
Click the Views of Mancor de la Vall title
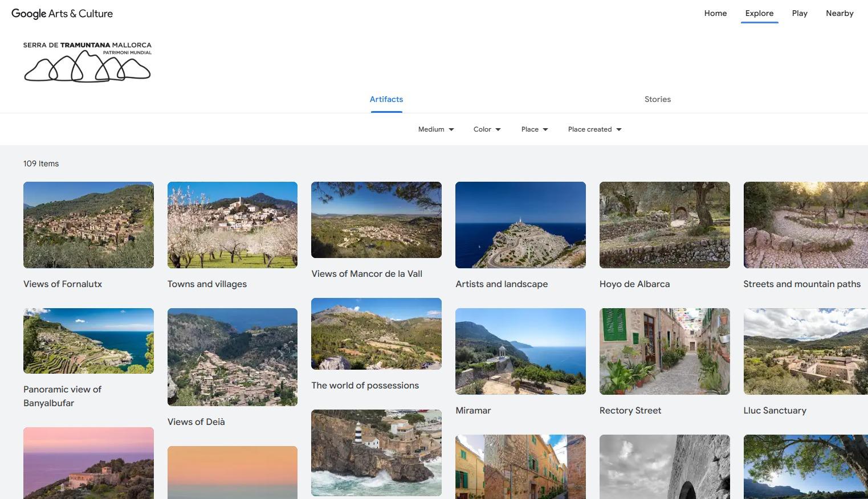tap(366, 274)
